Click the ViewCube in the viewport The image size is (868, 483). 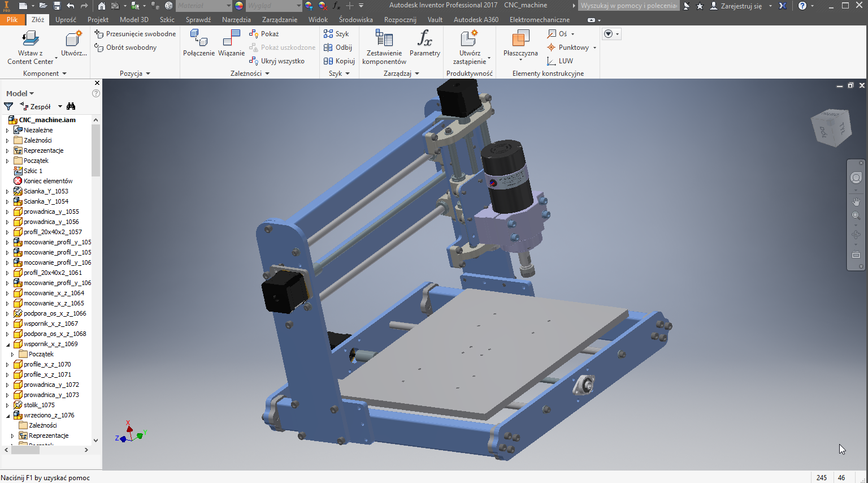[831, 127]
